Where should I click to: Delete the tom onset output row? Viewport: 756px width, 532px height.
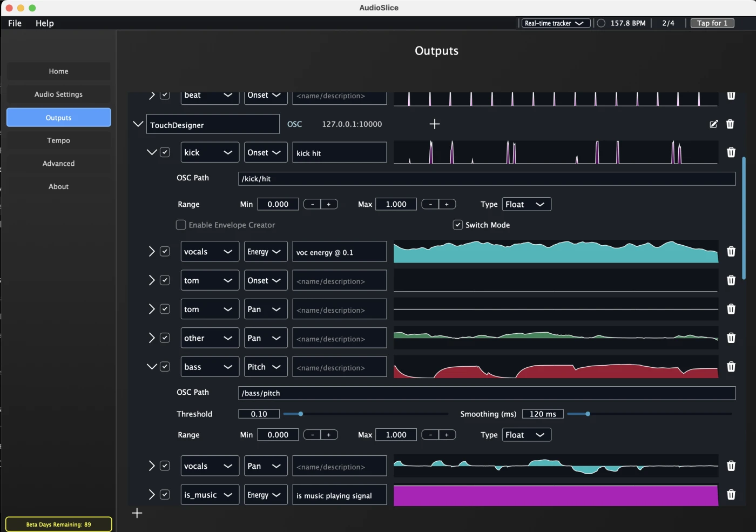[731, 280]
